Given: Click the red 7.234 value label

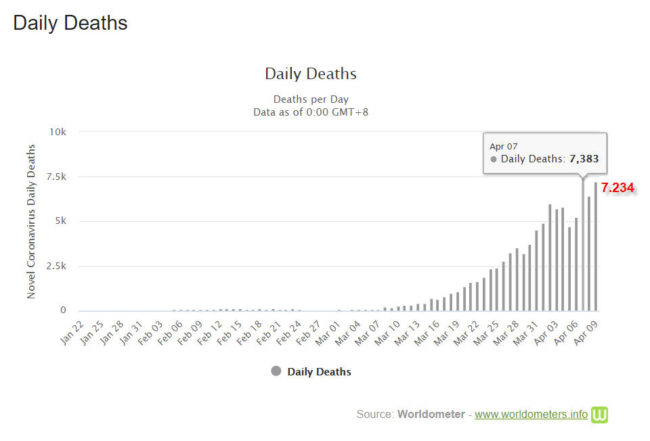Looking at the screenshot, I should (618, 187).
